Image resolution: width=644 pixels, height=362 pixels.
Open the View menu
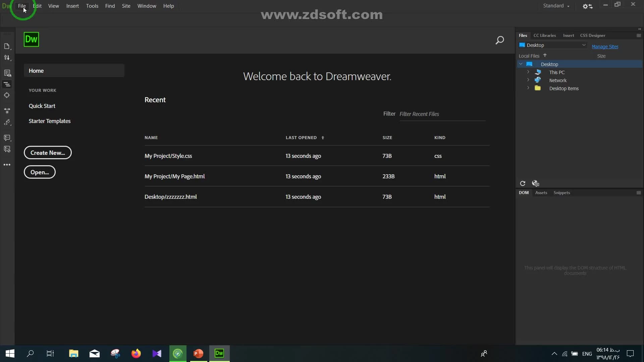click(x=54, y=6)
